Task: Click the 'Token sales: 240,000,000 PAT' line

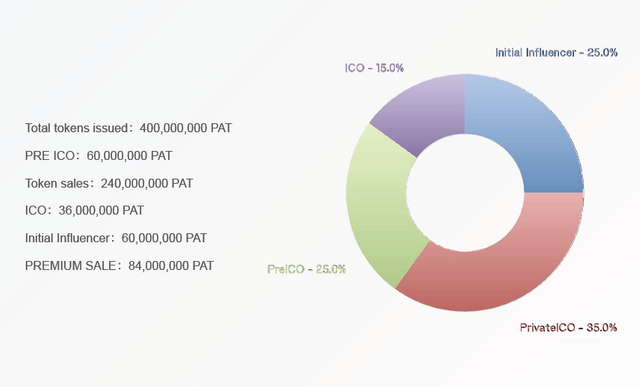Action: click(109, 183)
